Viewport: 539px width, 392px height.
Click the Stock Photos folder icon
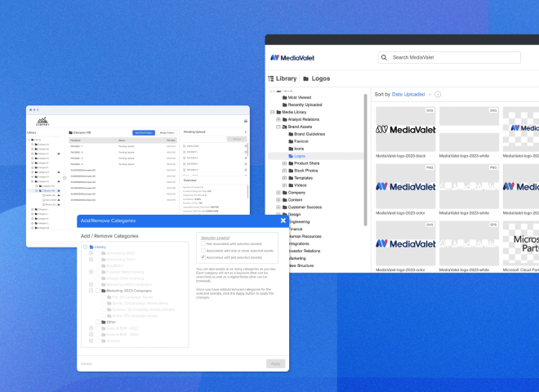pos(291,171)
